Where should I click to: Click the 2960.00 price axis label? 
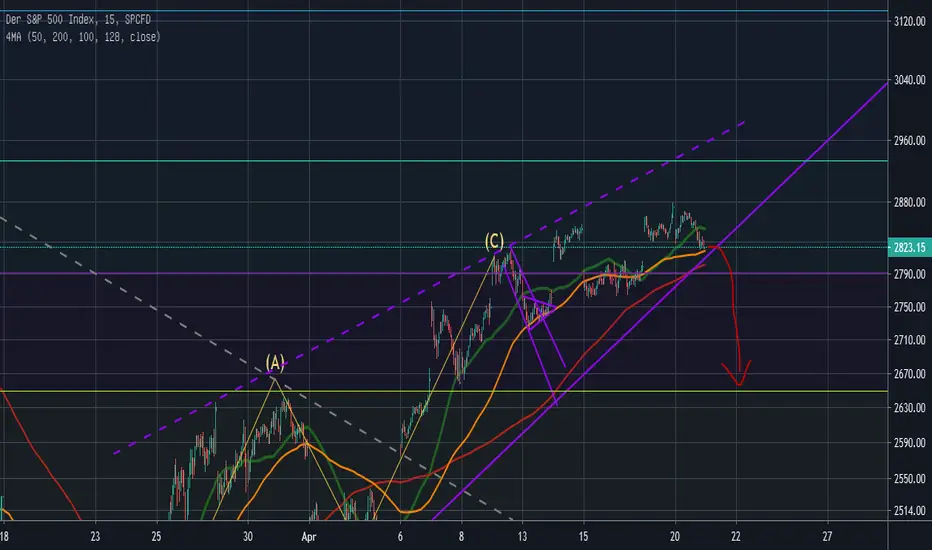point(909,141)
